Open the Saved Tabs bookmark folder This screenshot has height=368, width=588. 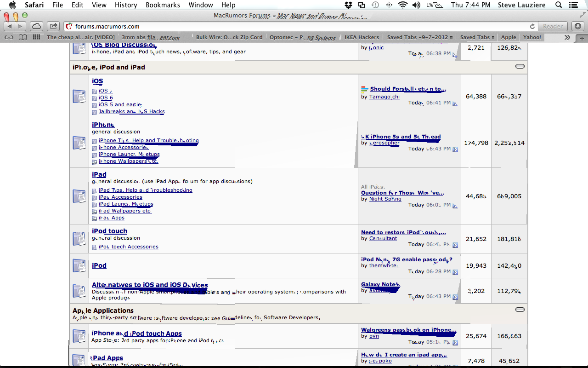pyautogui.click(x=477, y=37)
